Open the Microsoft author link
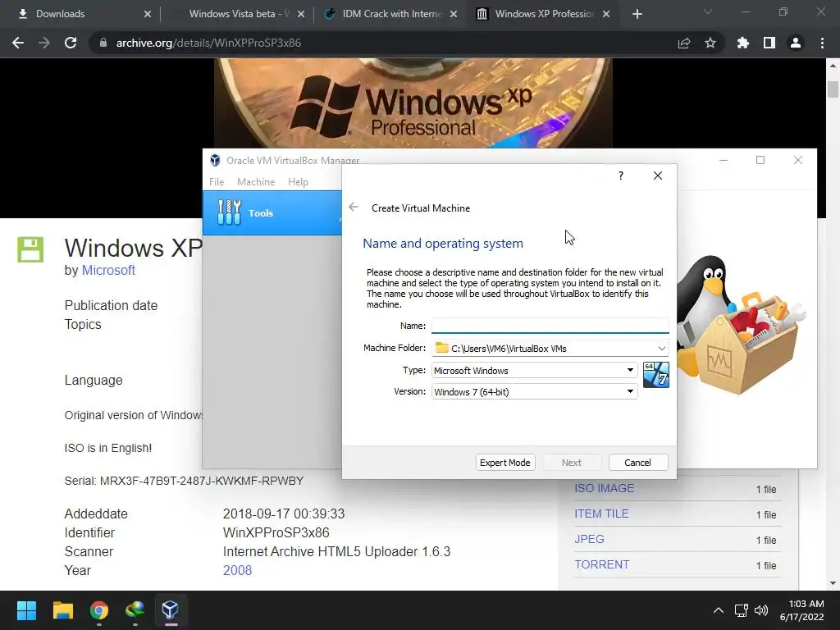Image resolution: width=840 pixels, height=630 pixels. coord(108,270)
